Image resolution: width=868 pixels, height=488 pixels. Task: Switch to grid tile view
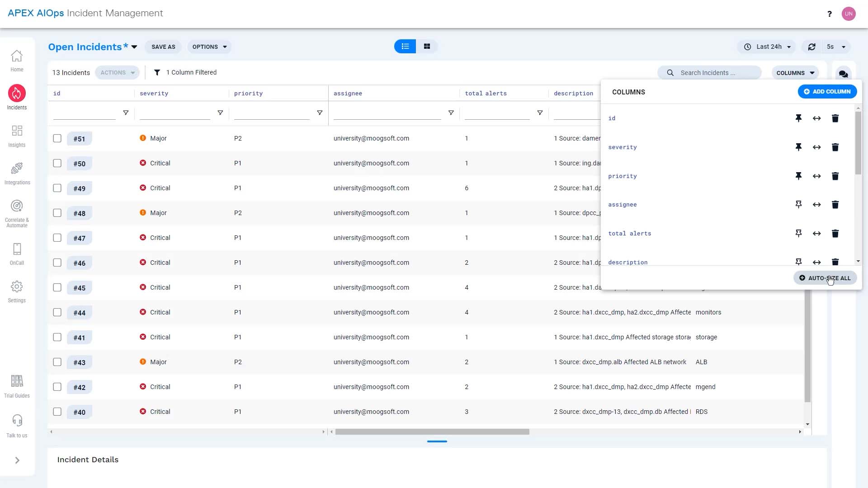[427, 47]
